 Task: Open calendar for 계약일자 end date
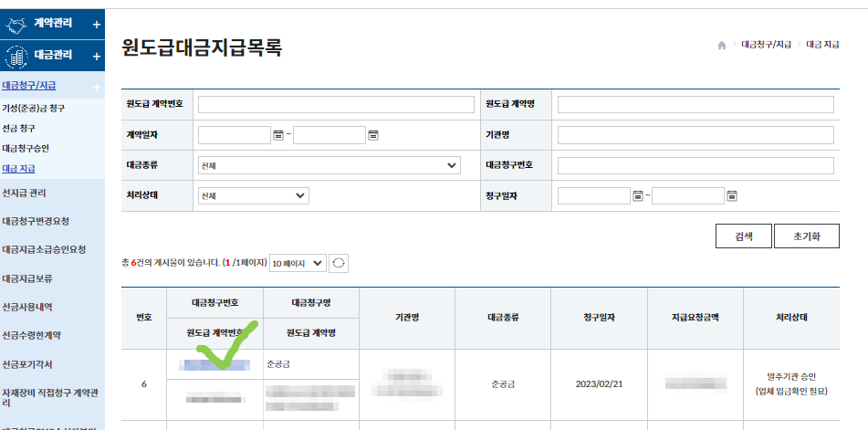[x=373, y=134]
